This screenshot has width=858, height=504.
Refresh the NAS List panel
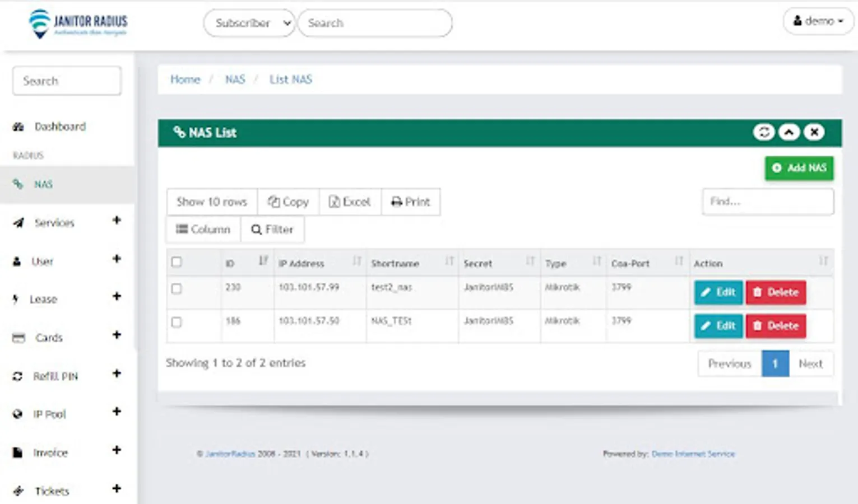point(763,132)
